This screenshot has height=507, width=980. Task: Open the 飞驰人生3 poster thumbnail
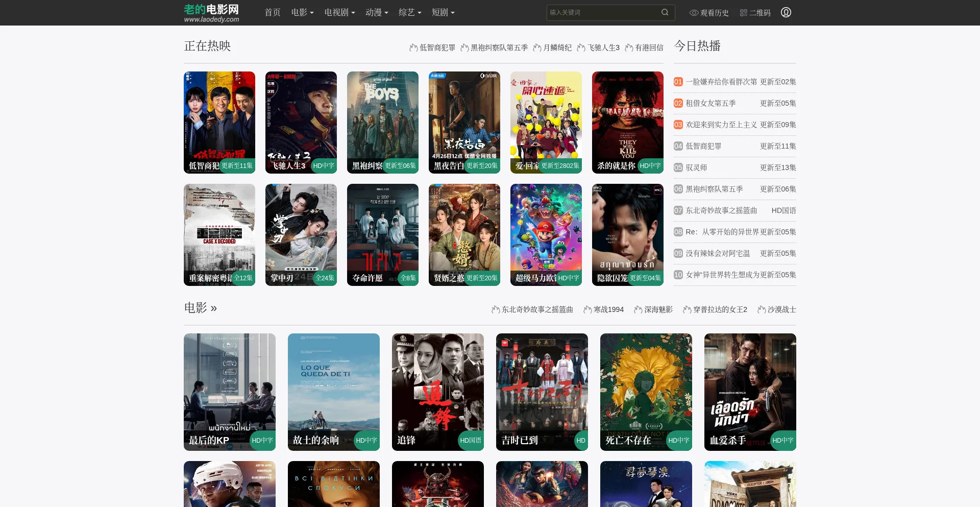point(301,123)
